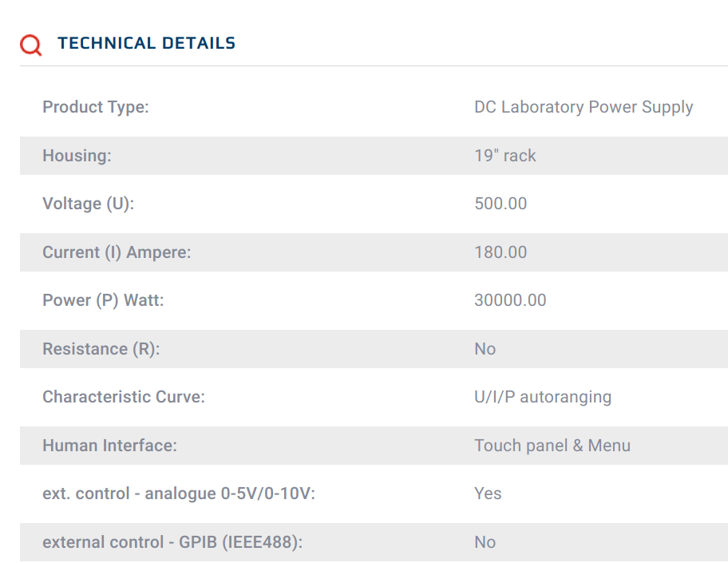Click the 180.00 current value
Viewport: 728px width, 563px height.
coord(500,252)
